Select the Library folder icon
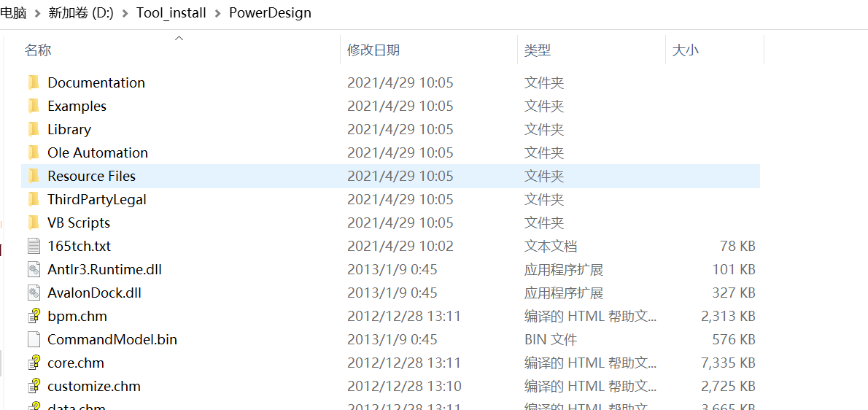This screenshot has height=410, width=868. 34,129
